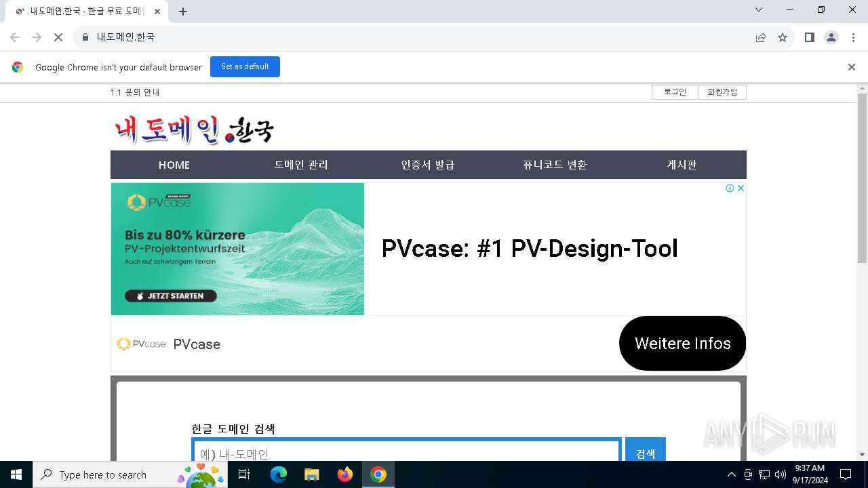Select HOME in navigation menu
Image resolution: width=868 pixels, height=488 pixels.
coord(174,165)
